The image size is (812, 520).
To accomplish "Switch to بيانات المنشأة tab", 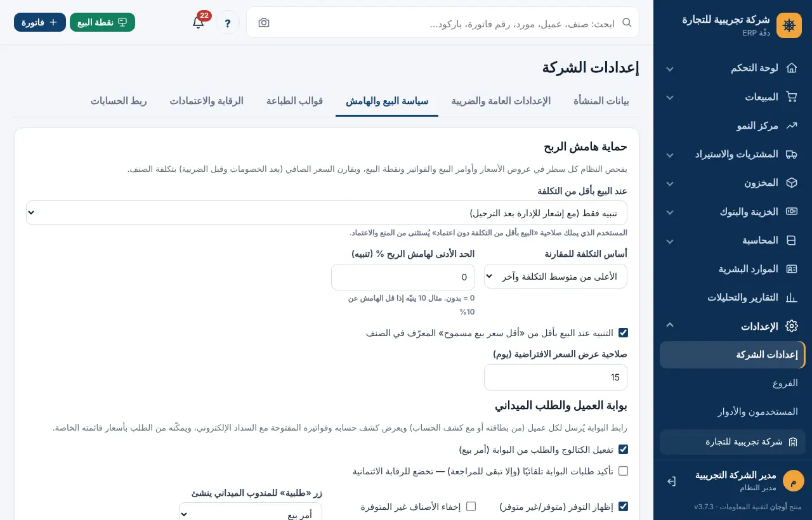I will point(601,101).
